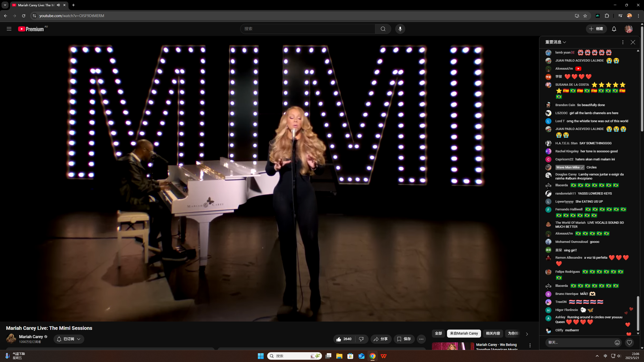This screenshot has height=362, width=644.
Task: Click the Wave Man Mike chat author badge
Action: pos(570,167)
